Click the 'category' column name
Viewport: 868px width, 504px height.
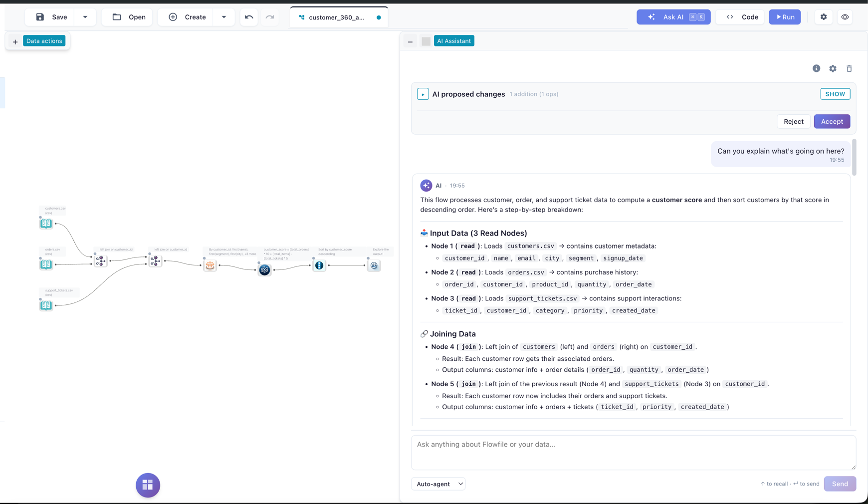click(550, 310)
